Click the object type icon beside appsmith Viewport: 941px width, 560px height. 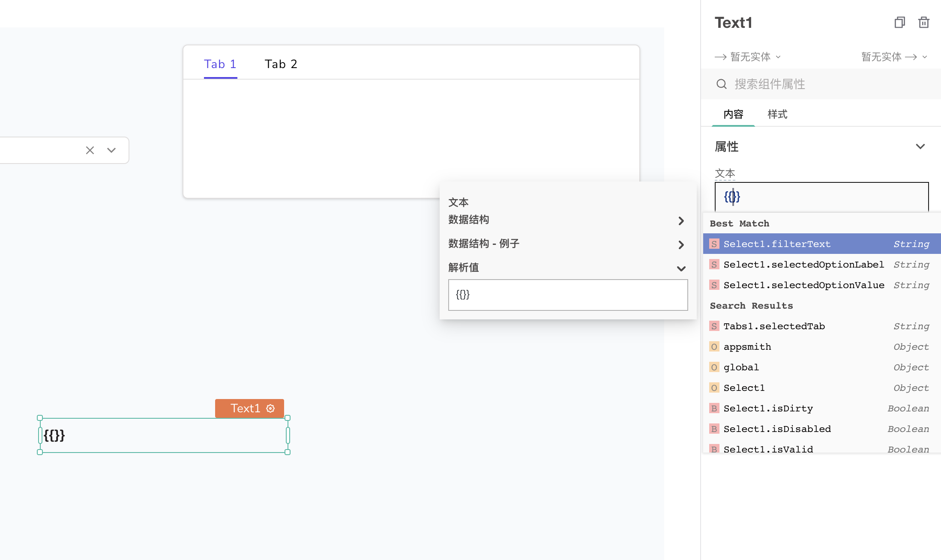[x=714, y=347]
